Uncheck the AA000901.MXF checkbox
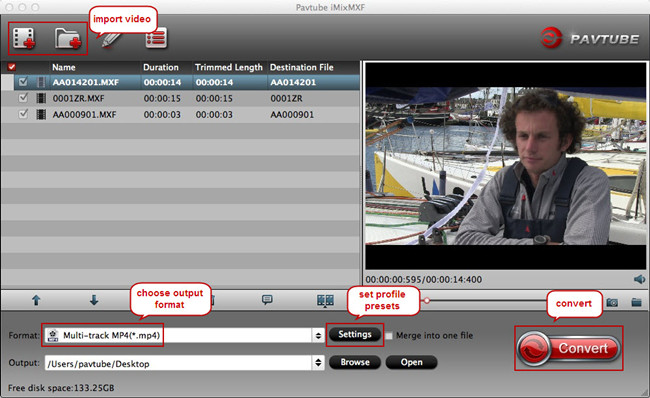This screenshot has width=650, height=398. tap(23, 114)
